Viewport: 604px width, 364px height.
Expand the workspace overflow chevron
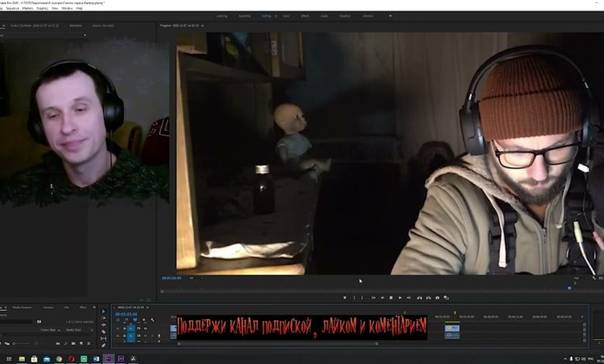point(390,15)
